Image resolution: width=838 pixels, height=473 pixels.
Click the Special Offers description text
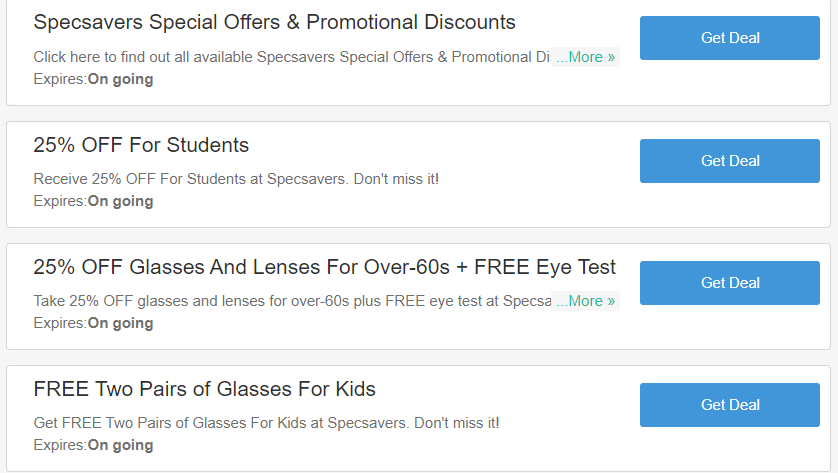(x=291, y=57)
